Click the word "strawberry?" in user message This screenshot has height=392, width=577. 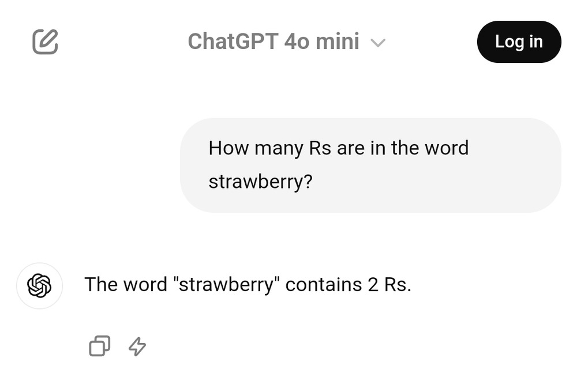pos(260,181)
